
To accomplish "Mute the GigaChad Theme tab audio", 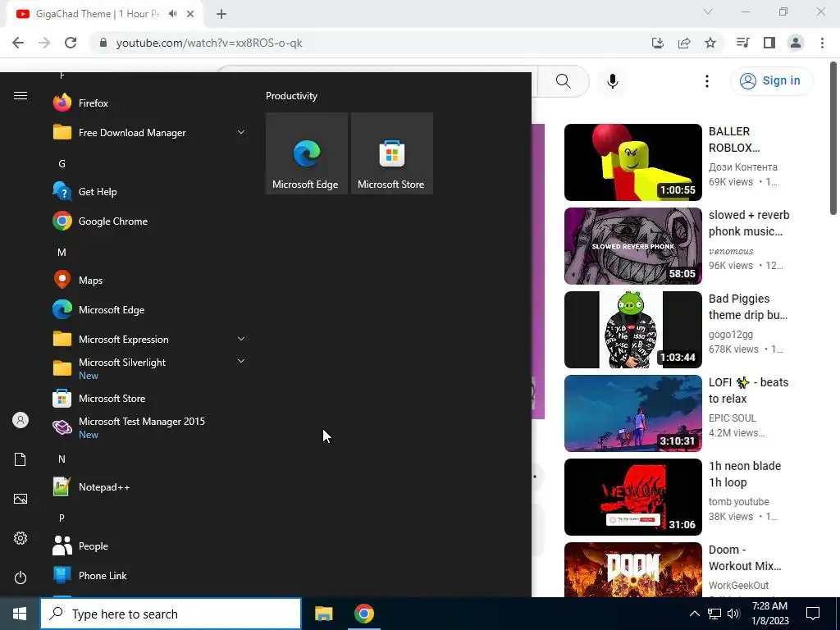I will coord(172,14).
